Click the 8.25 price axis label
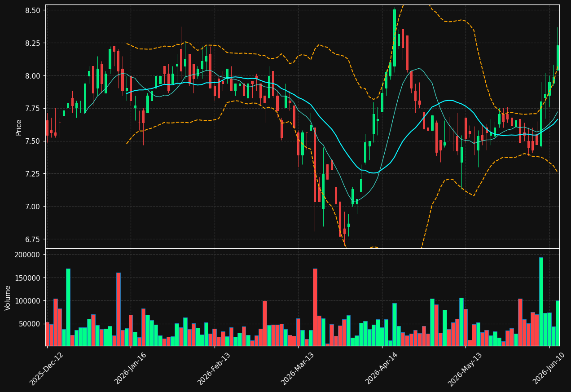This screenshot has height=392, width=571. (33, 43)
